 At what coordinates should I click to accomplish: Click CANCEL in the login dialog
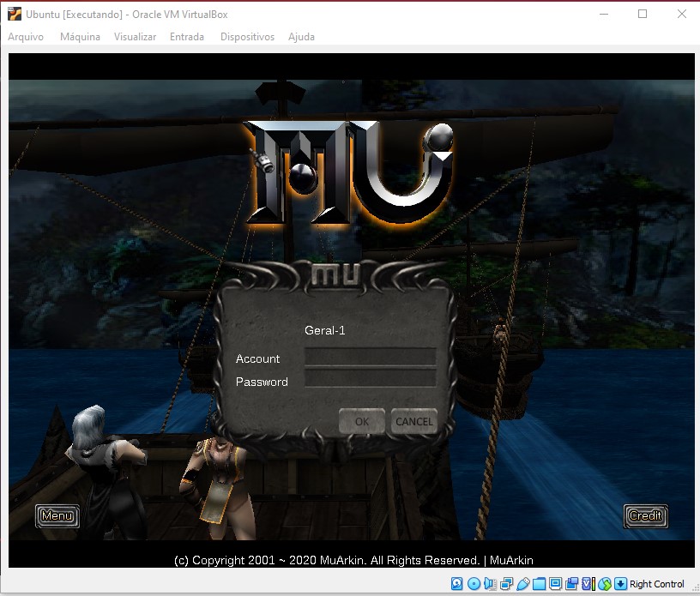point(413,421)
